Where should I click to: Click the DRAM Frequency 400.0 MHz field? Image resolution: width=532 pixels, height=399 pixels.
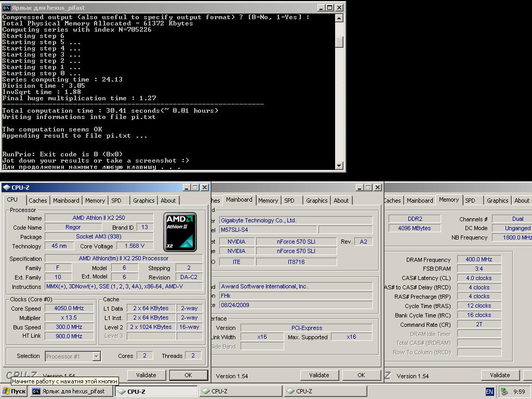pos(479,259)
